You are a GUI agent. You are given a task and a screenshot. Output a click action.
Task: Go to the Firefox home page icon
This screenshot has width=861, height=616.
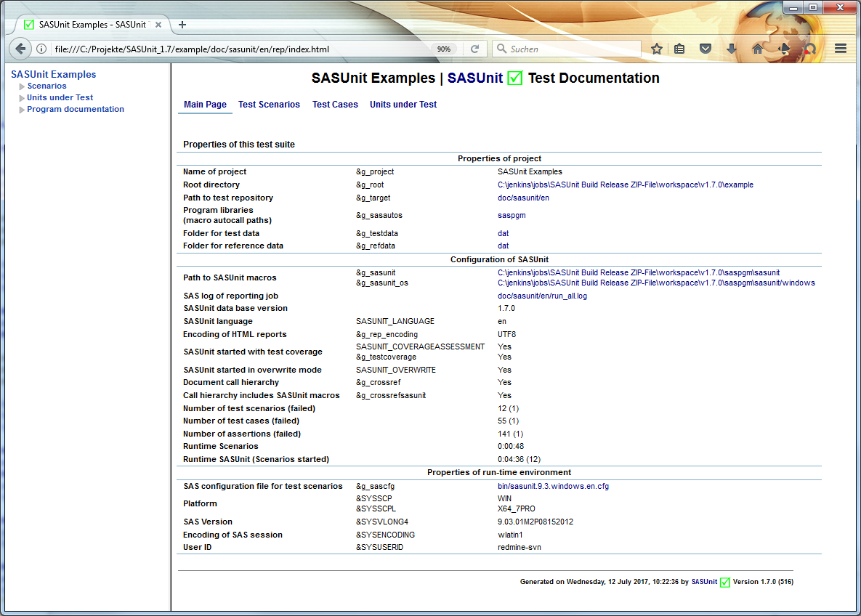pos(758,49)
